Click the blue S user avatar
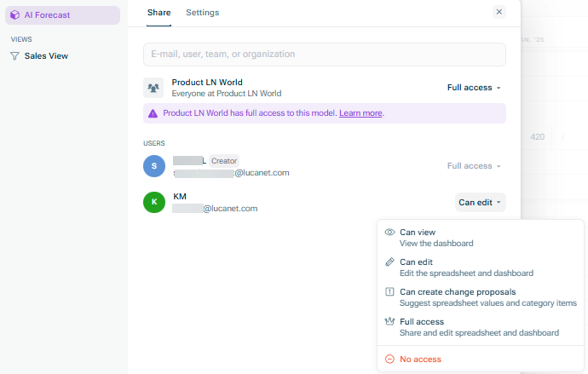The height and width of the screenshot is (374, 588). (154, 166)
